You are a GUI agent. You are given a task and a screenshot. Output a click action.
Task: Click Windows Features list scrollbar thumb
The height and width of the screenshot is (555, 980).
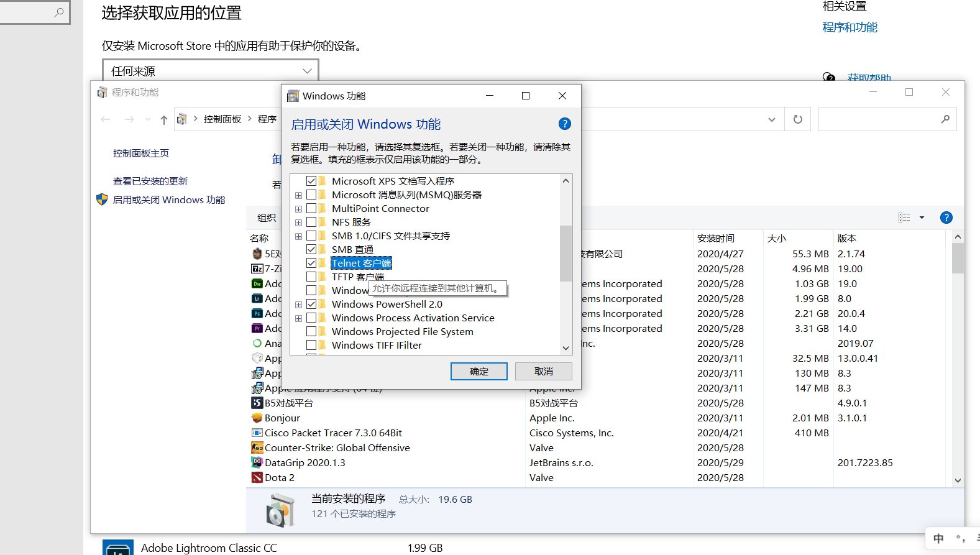pyautogui.click(x=566, y=253)
